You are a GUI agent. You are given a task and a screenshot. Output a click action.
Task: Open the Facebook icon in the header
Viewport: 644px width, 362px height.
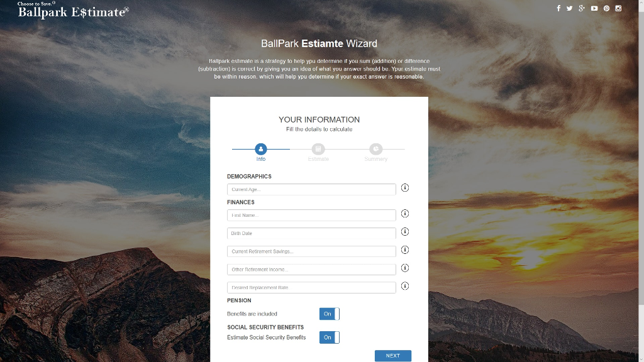(558, 8)
